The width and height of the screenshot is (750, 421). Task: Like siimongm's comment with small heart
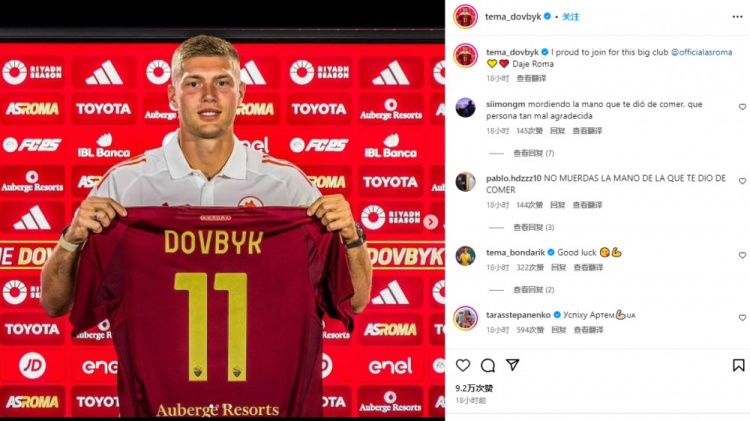[742, 107]
